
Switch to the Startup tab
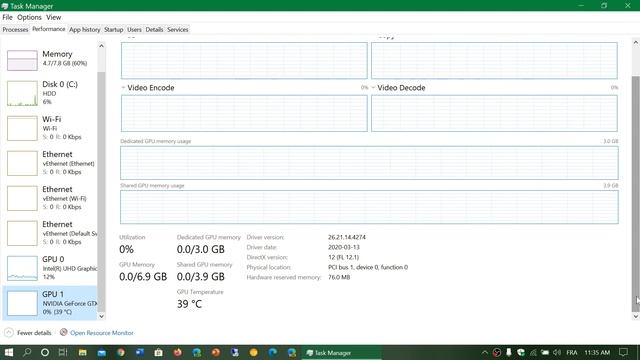pyautogui.click(x=113, y=29)
